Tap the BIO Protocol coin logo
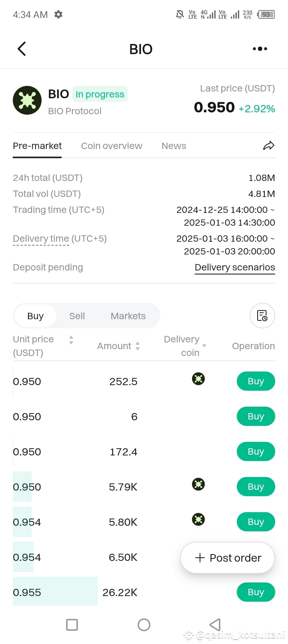 [x=27, y=100]
